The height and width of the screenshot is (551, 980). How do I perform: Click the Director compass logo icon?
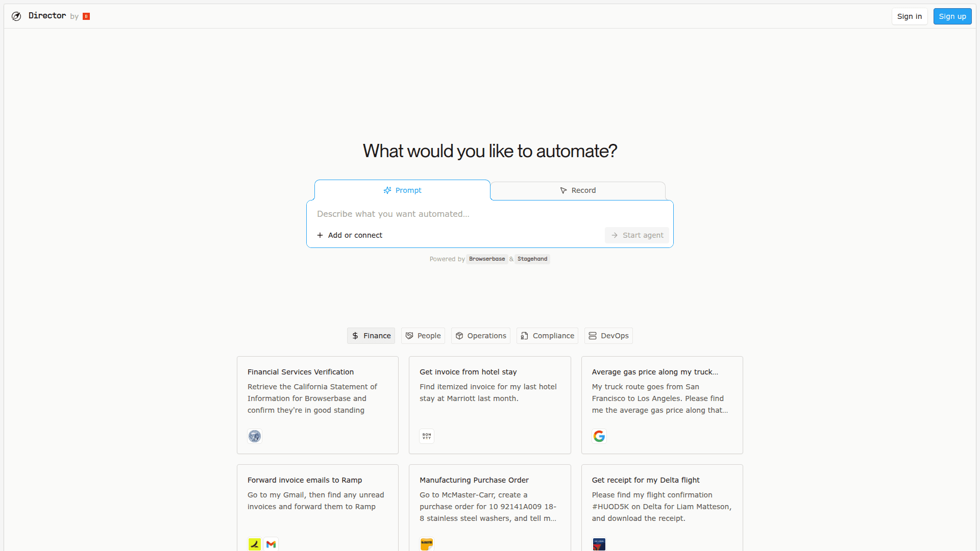click(16, 16)
